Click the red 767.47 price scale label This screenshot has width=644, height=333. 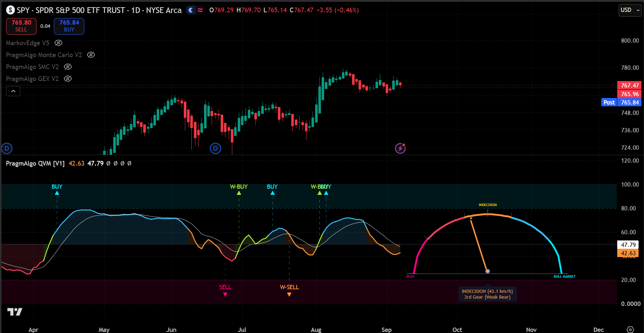630,85
